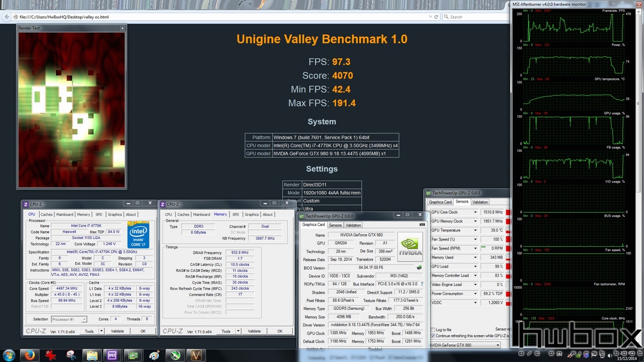Expand GPU Temperature sensor dropdown
Screen dimensions: 644x362
click(475, 230)
